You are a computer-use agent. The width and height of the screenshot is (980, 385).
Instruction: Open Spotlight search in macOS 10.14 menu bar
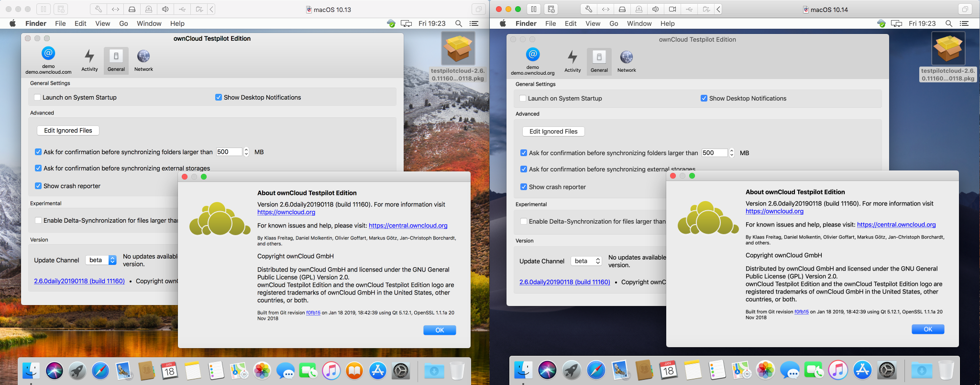pos(949,23)
